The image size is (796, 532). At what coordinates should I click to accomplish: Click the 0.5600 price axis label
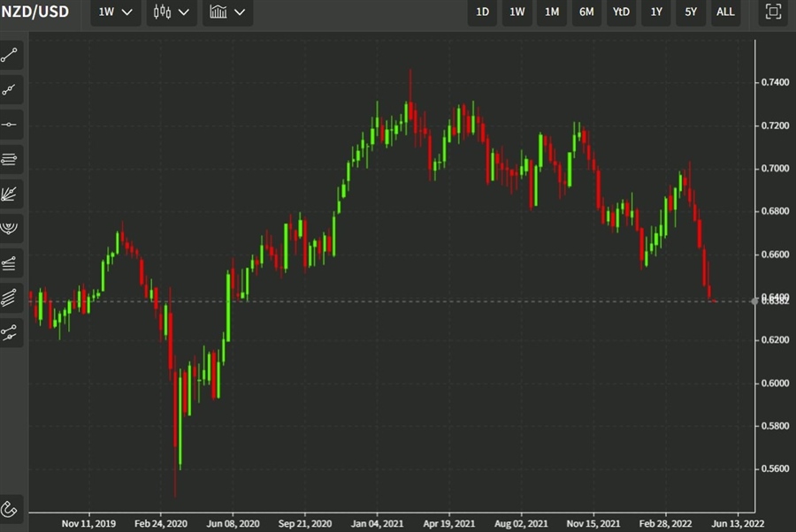click(775, 468)
